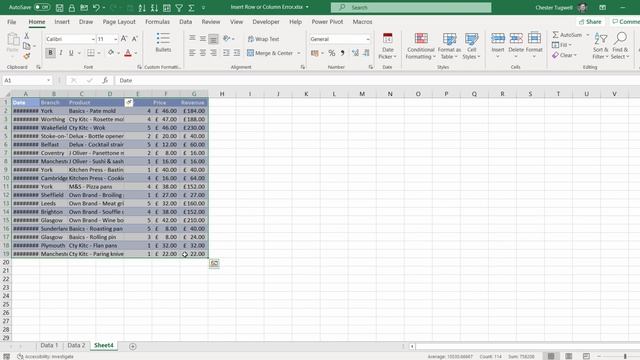This screenshot has height=360, width=640.
Task: Click Increase Font Size icon
Action: [124, 39]
